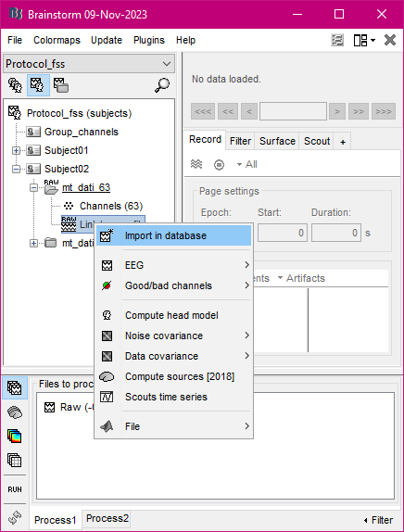Screen dimensions: 404x532
Task: Click the reload arrows icon below RUN
Action: 15,518
